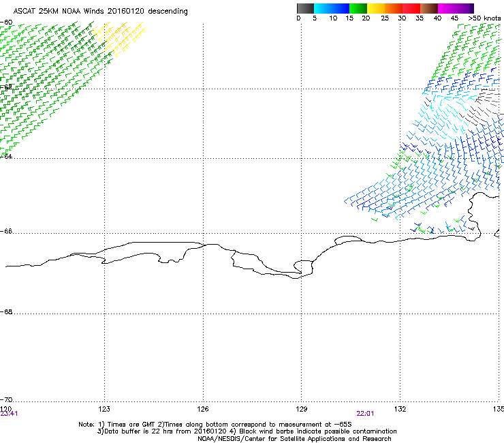The image size is (504, 443).
Task: Click the '-60' latitude label
Action: point(6,22)
